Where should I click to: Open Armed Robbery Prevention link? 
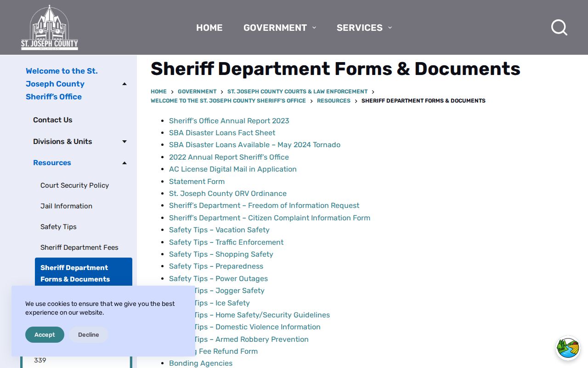pyautogui.click(x=252, y=339)
